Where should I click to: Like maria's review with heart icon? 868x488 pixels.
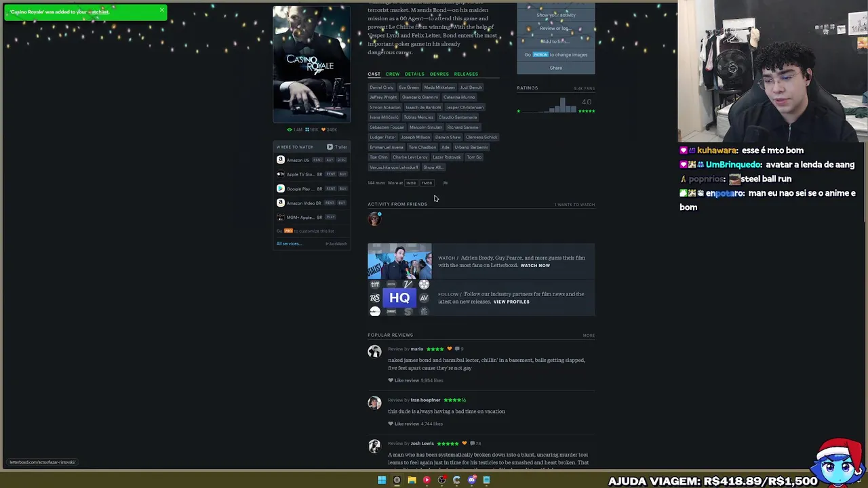pyautogui.click(x=391, y=380)
